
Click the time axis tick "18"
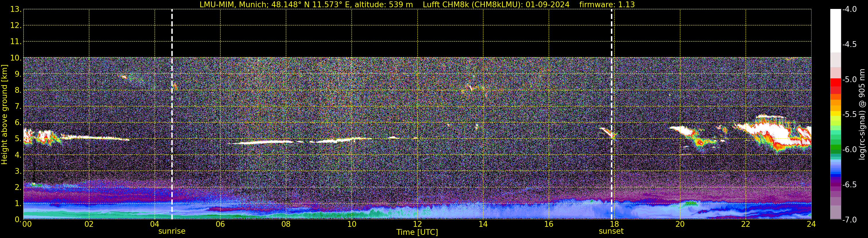point(614,224)
